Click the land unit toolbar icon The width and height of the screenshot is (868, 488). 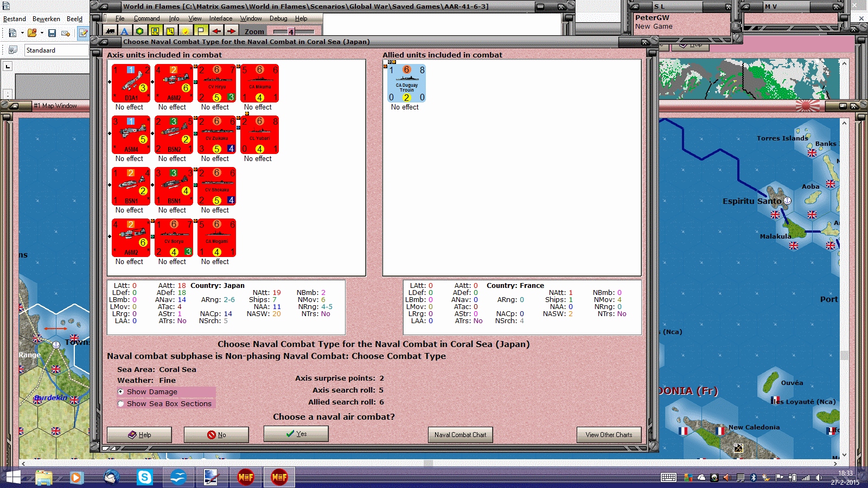click(110, 31)
